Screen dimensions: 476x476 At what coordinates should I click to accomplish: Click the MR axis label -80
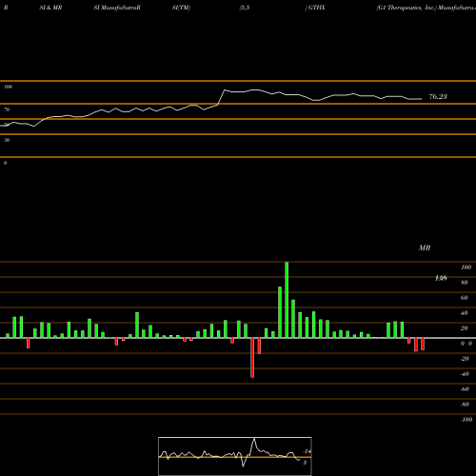[x=465, y=405]
